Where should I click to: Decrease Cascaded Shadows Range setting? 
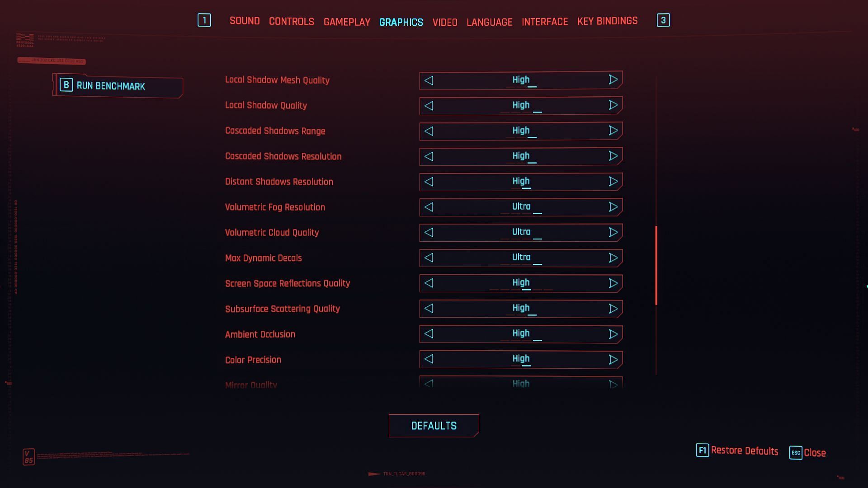[x=429, y=131]
